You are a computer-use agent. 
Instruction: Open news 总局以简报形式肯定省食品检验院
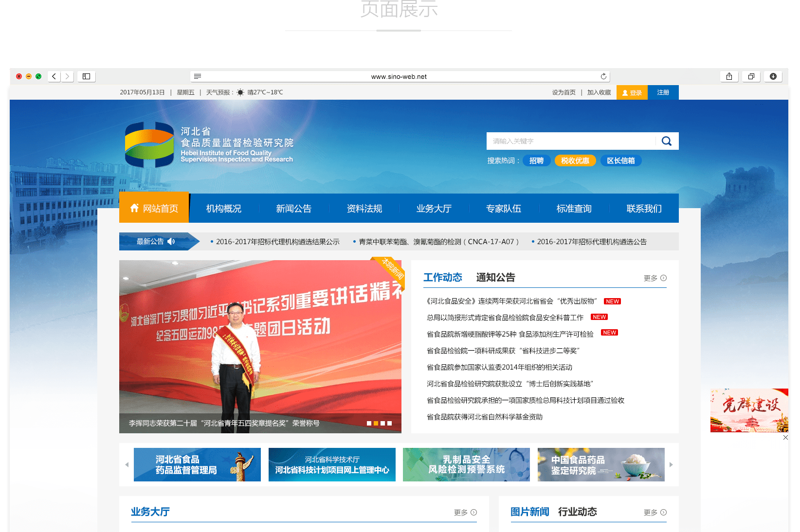pyautogui.click(x=505, y=318)
